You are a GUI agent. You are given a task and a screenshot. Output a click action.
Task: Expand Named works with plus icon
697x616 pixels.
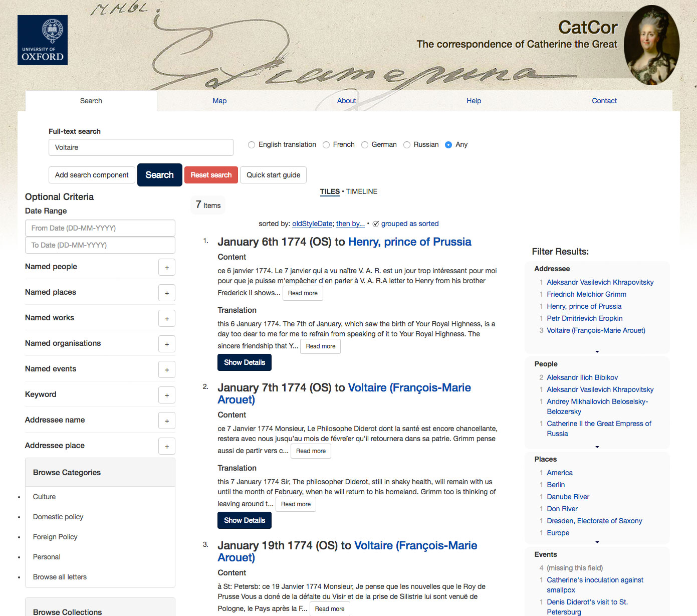point(167,319)
